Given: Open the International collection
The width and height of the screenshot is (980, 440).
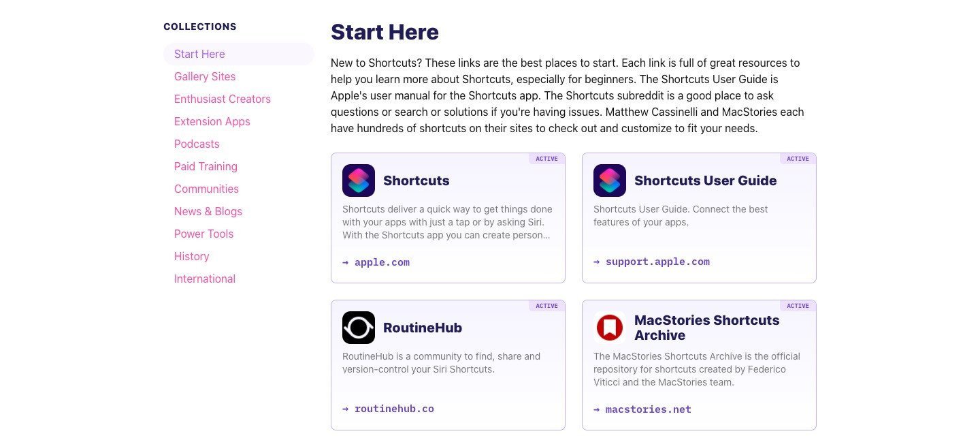Looking at the screenshot, I should click(x=205, y=279).
